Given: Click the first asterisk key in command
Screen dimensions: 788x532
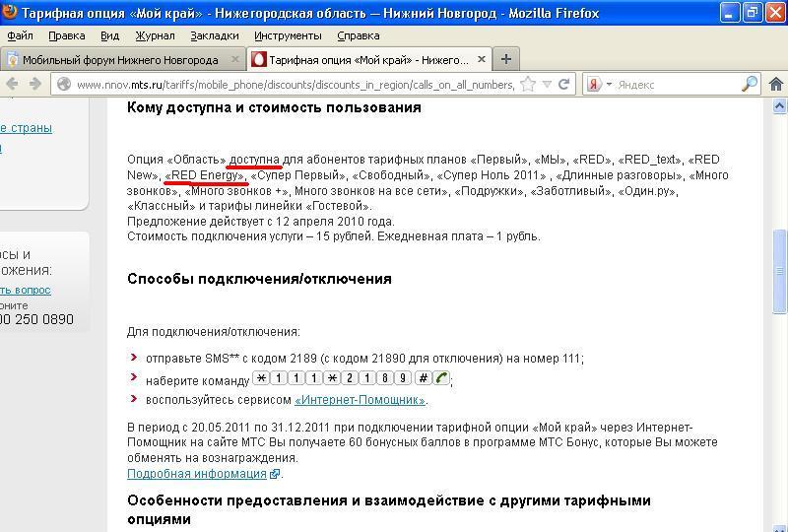Looking at the screenshot, I should click(261, 377).
